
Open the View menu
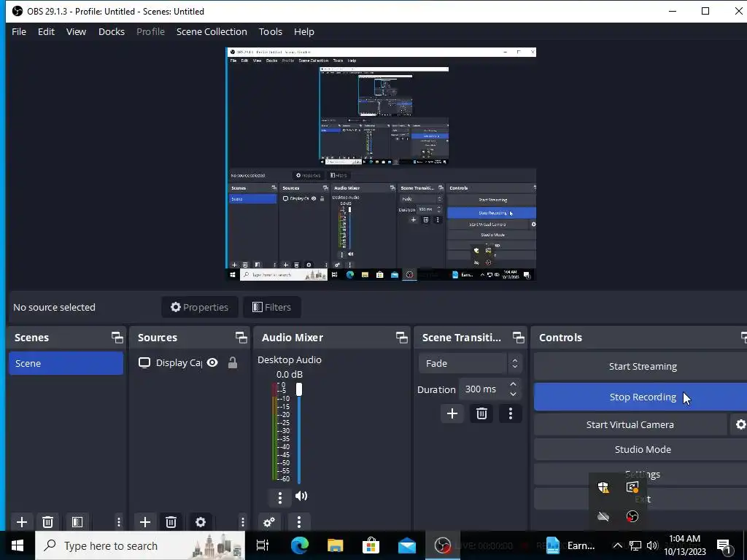click(x=76, y=31)
